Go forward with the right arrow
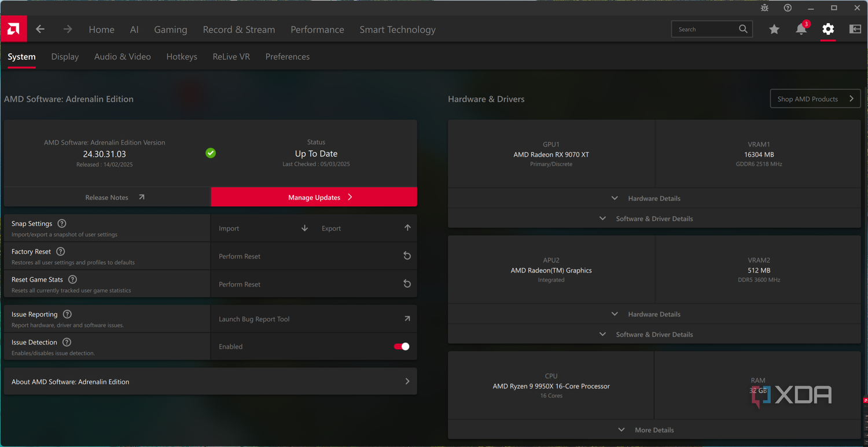This screenshot has height=447, width=868. 68,29
